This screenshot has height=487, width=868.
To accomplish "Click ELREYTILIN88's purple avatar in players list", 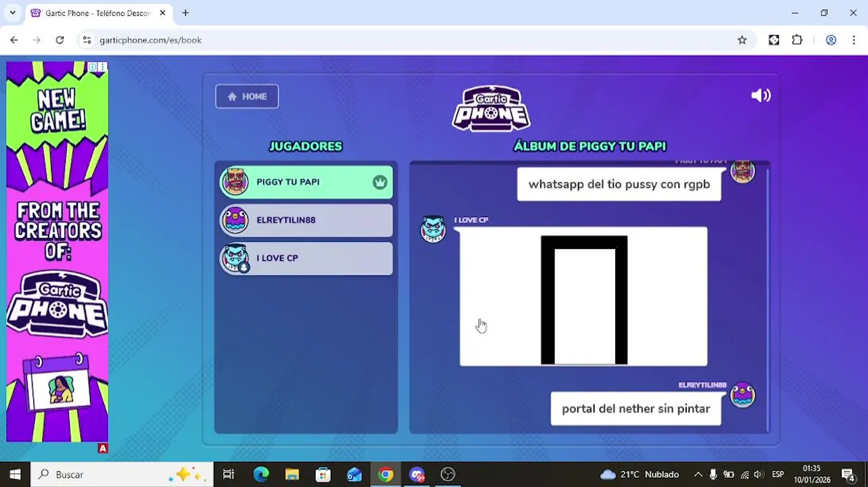I will click(x=235, y=220).
